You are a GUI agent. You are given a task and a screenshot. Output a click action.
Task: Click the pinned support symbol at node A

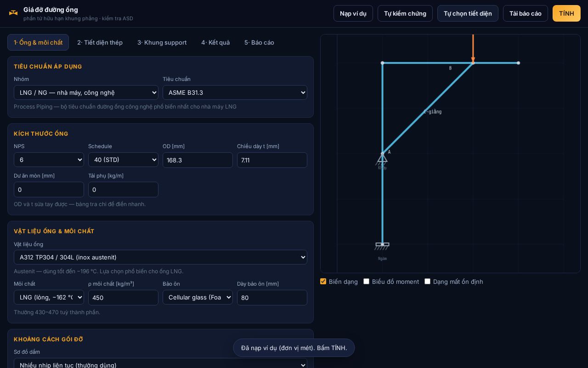pyautogui.click(x=382, y=158)
